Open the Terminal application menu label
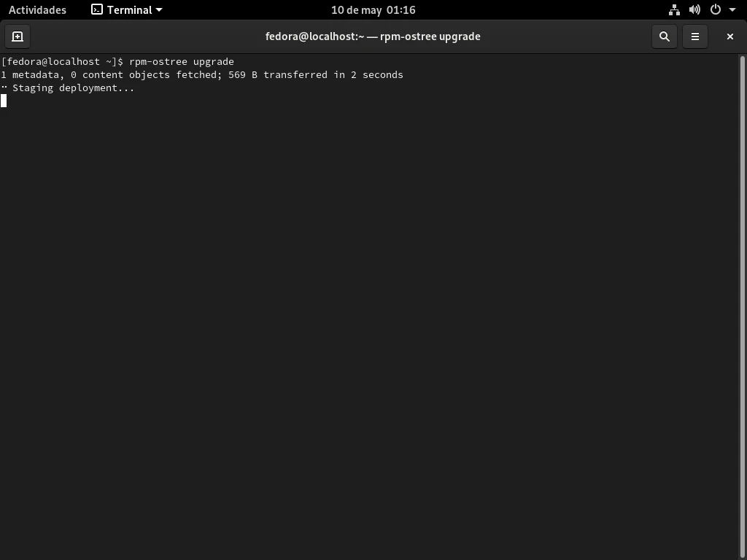 click(129, 10)
